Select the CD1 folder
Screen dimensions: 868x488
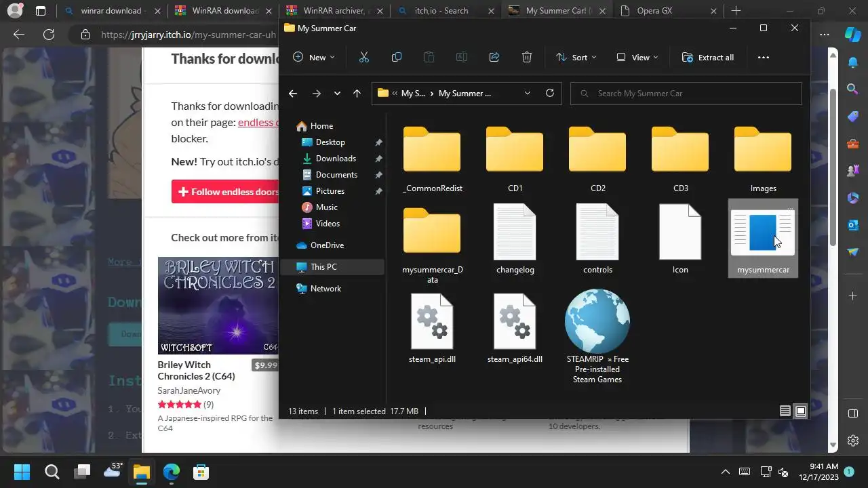(515, 159)
